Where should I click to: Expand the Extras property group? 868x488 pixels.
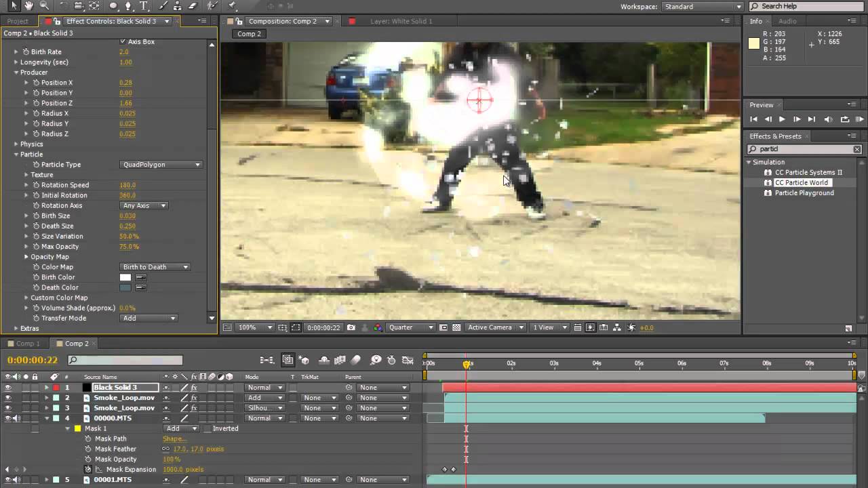[x=16, y=328]
